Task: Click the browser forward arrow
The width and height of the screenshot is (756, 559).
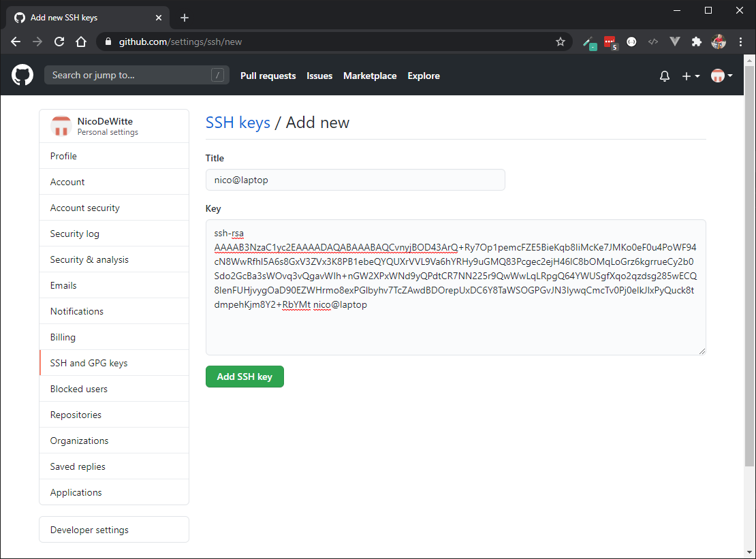Action: pos(37,42)
